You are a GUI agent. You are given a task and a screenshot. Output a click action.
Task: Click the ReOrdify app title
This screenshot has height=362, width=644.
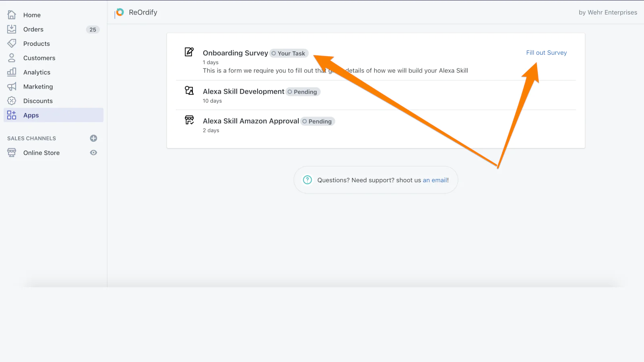(x=143, y=12)
